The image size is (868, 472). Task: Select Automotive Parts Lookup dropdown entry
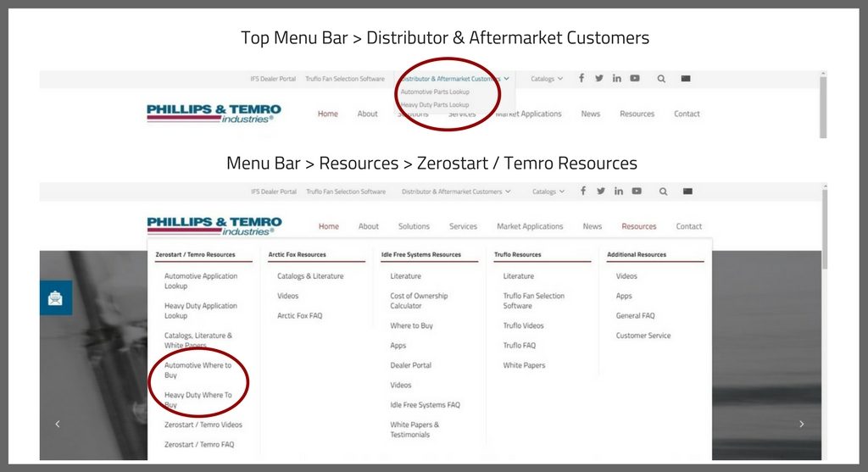tap(435, 92)
